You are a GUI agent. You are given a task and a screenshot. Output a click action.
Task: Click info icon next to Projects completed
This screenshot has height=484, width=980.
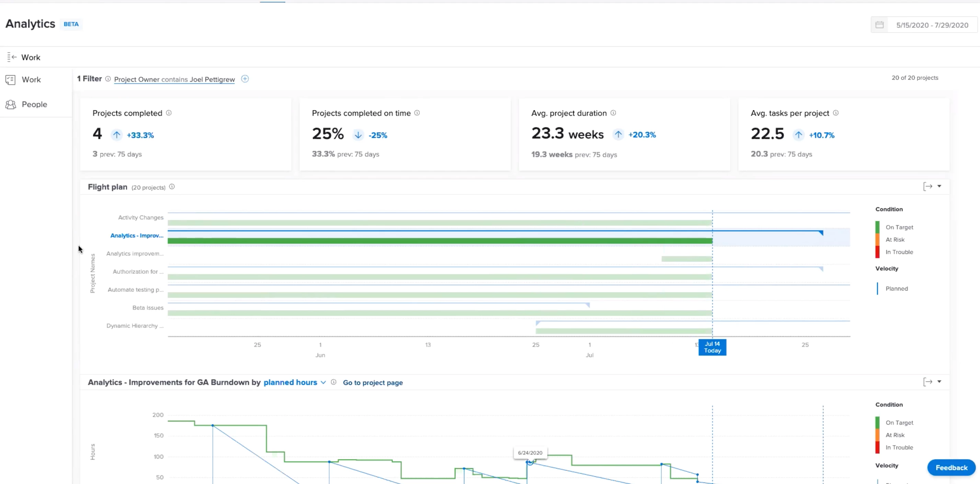click(x=169, y=113)
